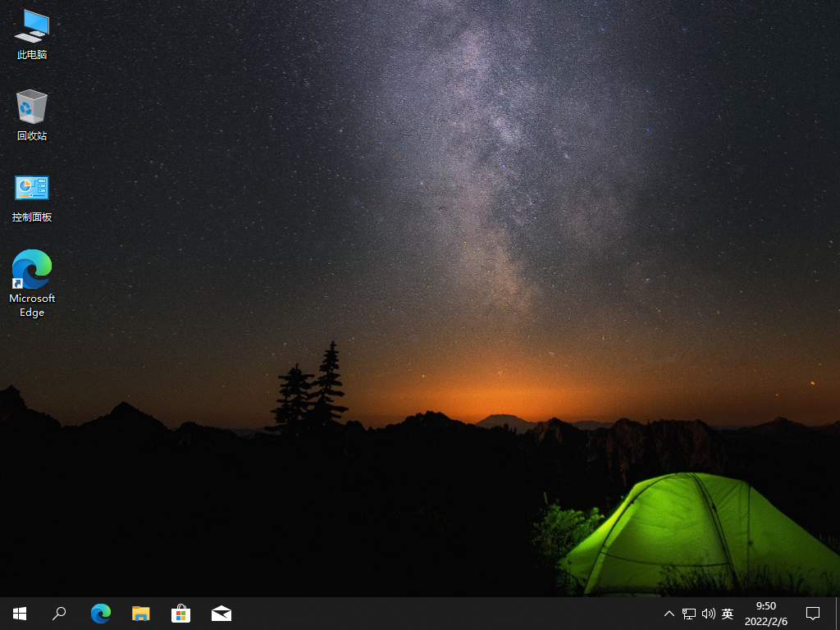Launch Microsoft Edge from the desktop
The height and width of the screenshot is (630, 840).
point(31,271)
